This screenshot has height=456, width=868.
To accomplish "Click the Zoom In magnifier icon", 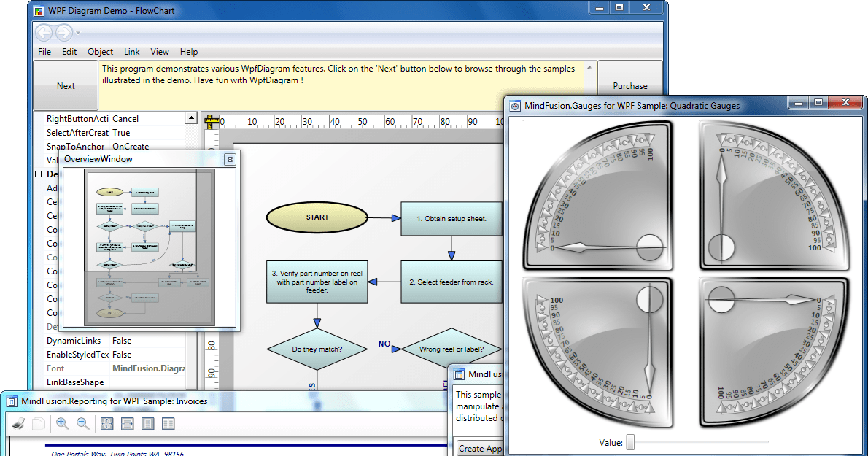I will tap(61, 424).
